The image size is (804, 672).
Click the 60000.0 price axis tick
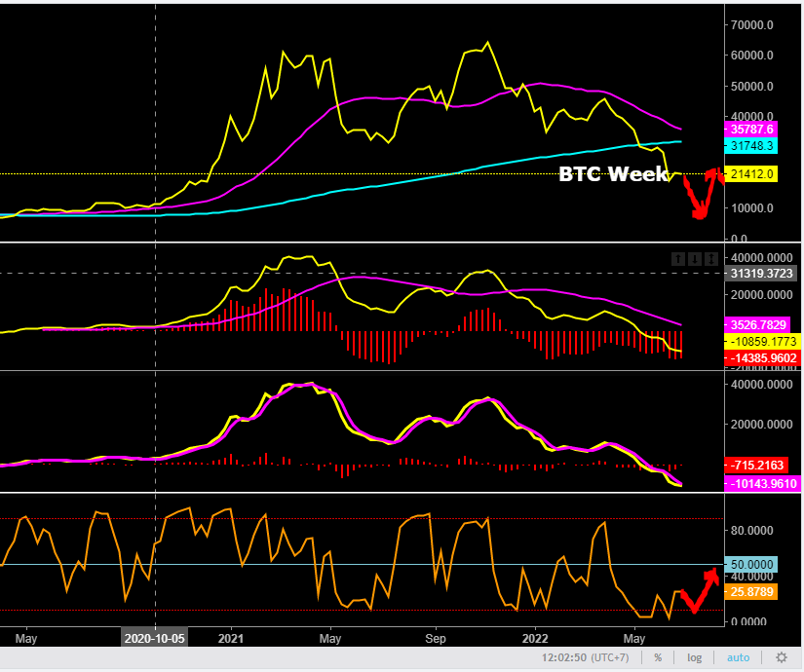(x=751, y=56)
